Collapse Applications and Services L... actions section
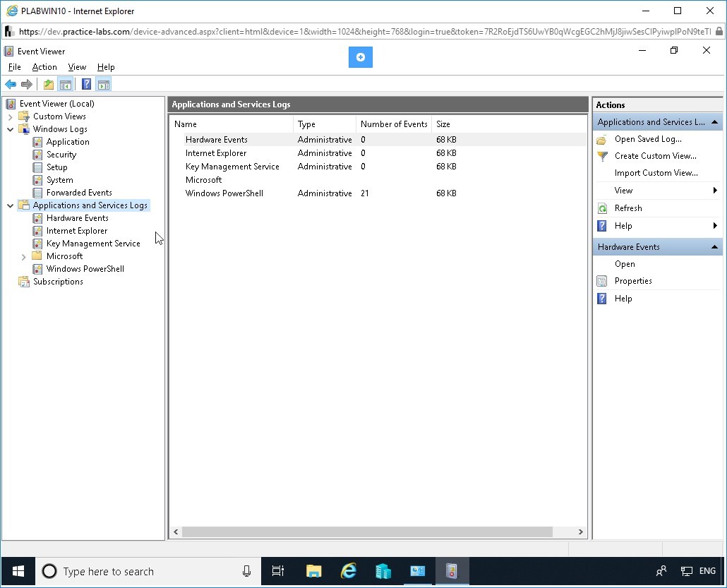Viewport: 727px width, 588px height. [x=714, y=122]
